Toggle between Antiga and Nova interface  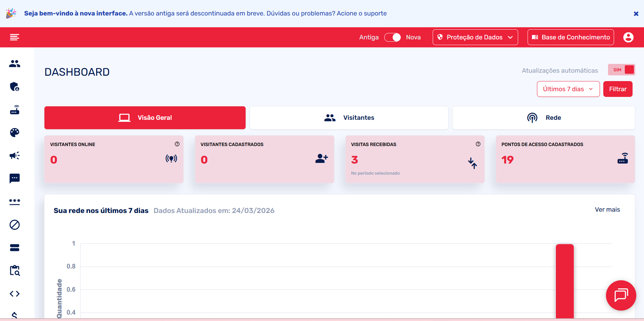(392, 37)
